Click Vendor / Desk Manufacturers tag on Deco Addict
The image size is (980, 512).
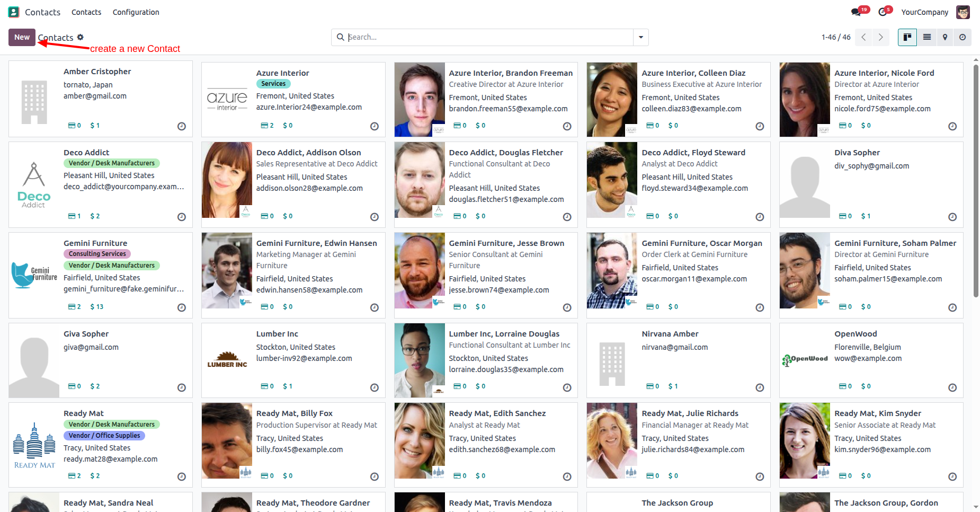112,163
